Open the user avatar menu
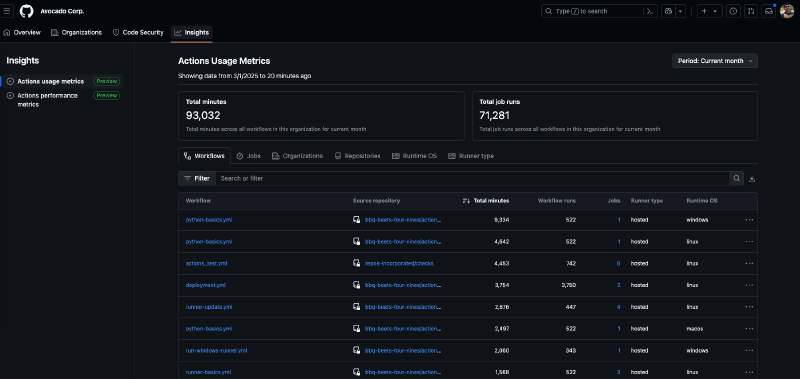Image resolution: width=800 pixels, height=379 pixels. 787,11
